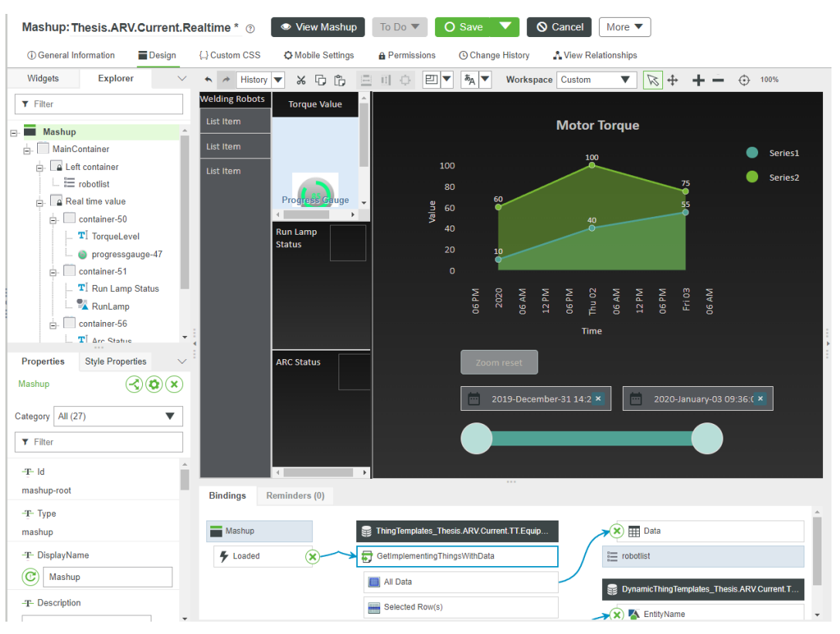Click the Filter field above the Explorer tree
This screenshot has height=634, width=840.
click(x=98, y=103)
